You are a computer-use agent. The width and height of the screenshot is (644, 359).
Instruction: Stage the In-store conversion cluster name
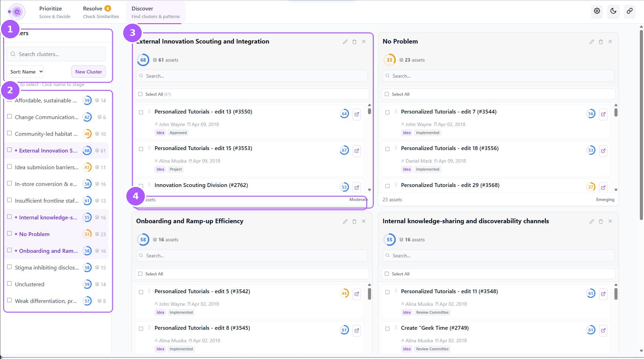coord(46,184)
